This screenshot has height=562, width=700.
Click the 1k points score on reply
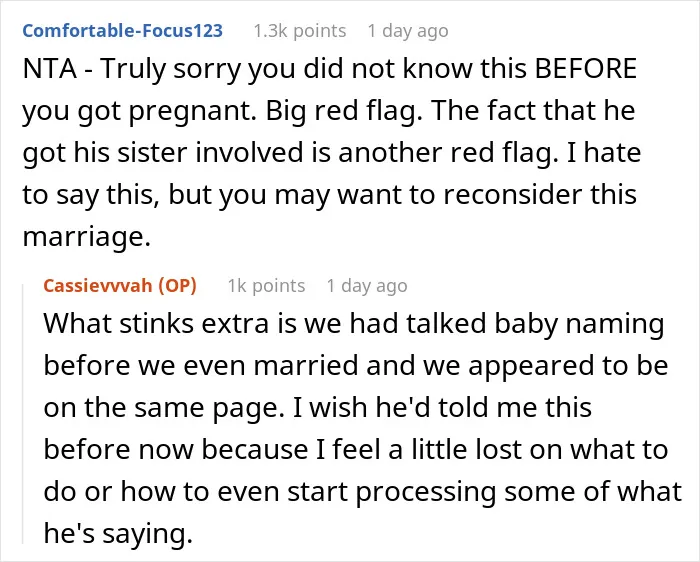click(266, 286)
